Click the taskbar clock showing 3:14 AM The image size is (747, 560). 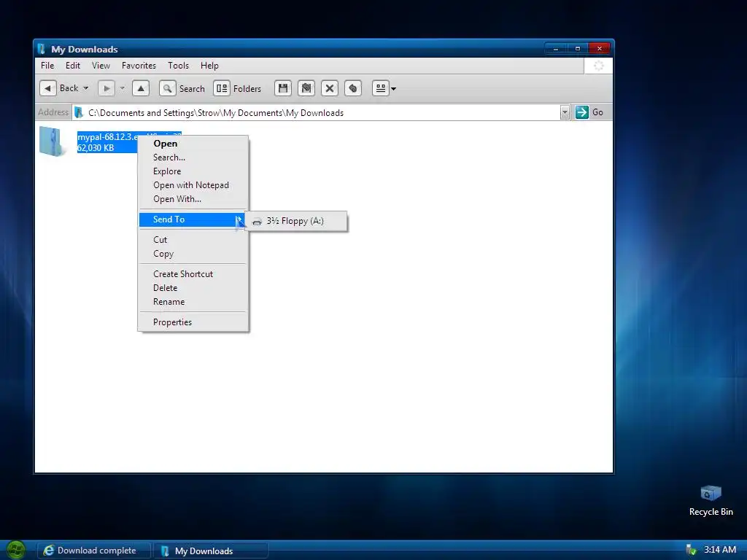[x=720, y=550]
